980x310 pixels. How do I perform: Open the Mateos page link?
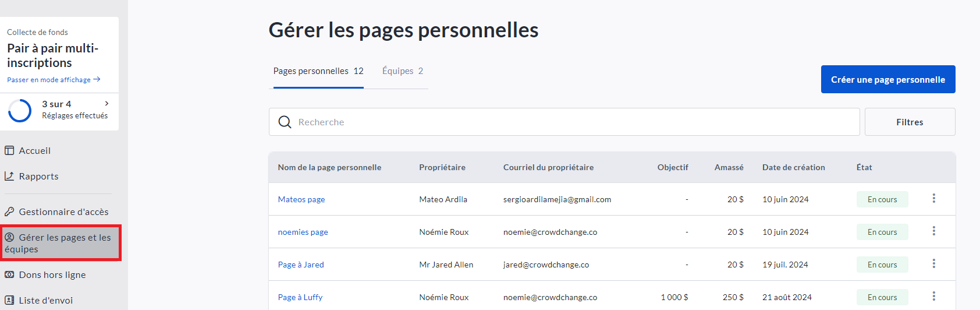(x=301, y=199)
